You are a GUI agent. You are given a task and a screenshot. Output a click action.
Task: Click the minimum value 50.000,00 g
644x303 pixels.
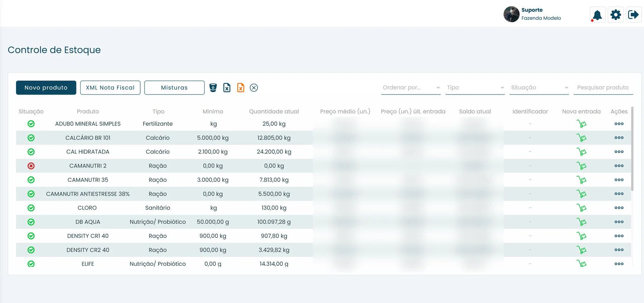click(x=213, y=222)
